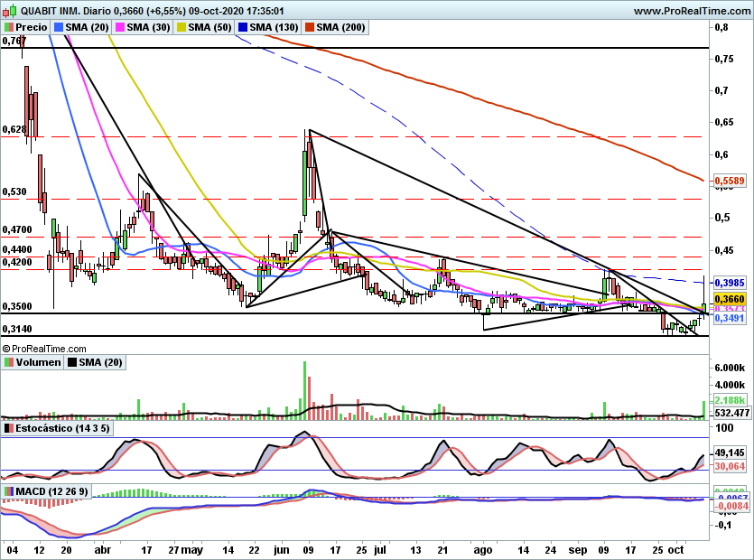Click the Estocástico indicator icon
Image resolution: width=754 pixels, height=560 pixels.
[x=9, y=428]
